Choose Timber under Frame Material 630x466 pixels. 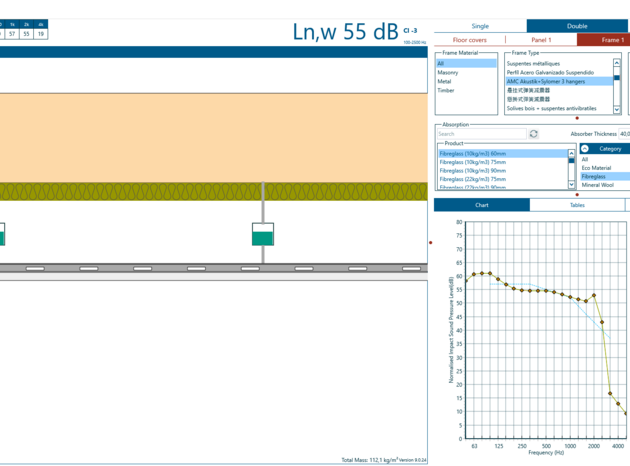point(446,90)
